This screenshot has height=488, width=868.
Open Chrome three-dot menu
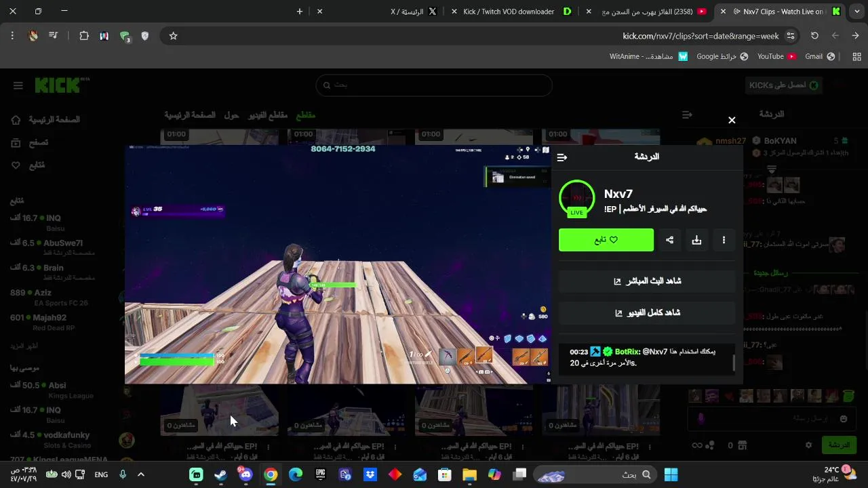click(12, 36)
